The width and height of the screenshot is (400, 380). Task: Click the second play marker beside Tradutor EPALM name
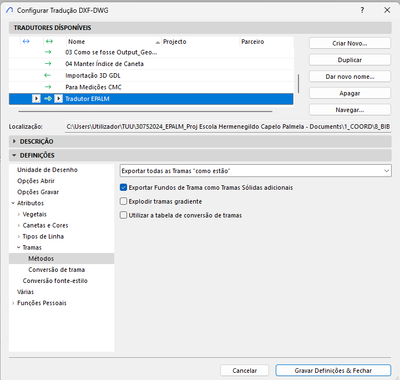59,99
